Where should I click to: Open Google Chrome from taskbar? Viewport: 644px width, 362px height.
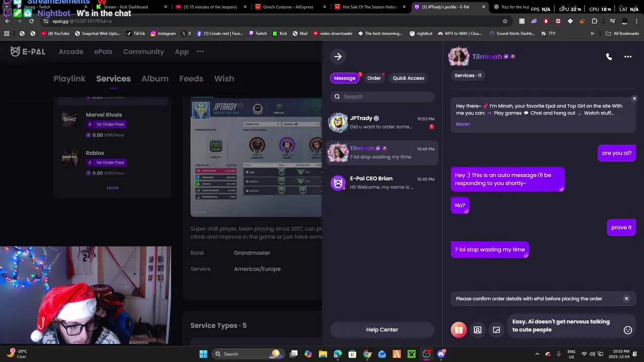pyautogui.click(x=367, y=354)
